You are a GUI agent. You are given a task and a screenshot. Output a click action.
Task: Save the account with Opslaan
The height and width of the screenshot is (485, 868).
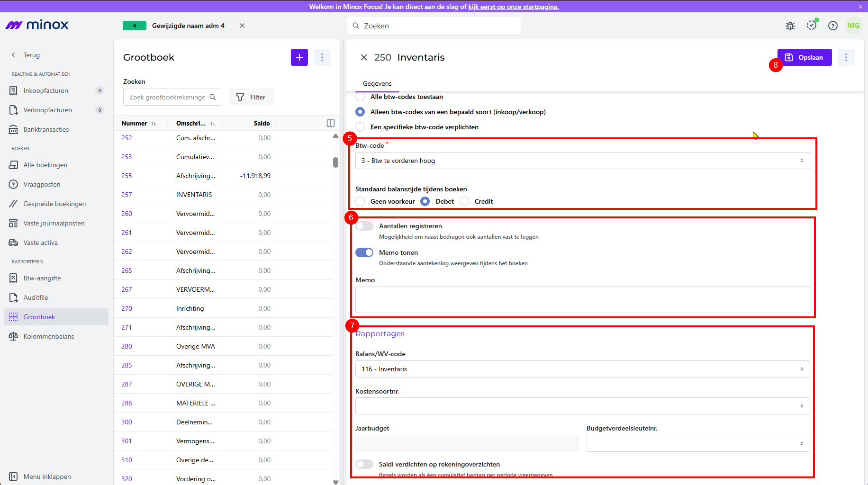click(805, 57)
